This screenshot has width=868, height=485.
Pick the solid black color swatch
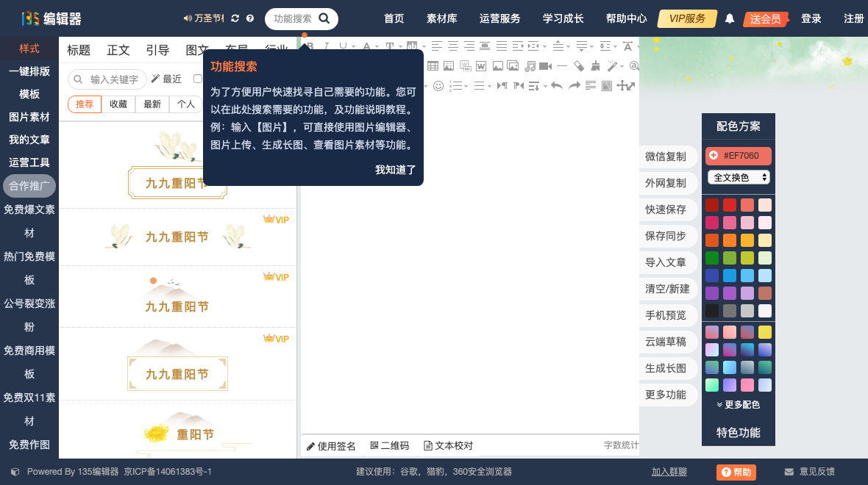click(712, 311)
